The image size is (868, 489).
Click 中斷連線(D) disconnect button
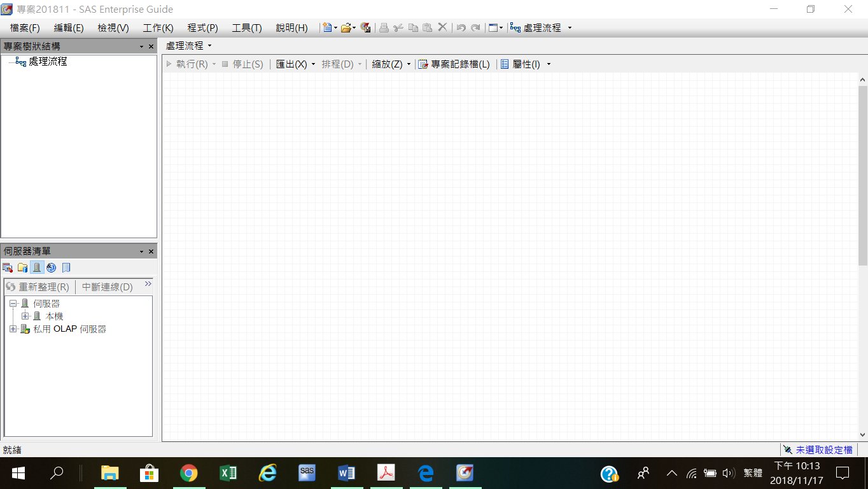click(108, 287)
